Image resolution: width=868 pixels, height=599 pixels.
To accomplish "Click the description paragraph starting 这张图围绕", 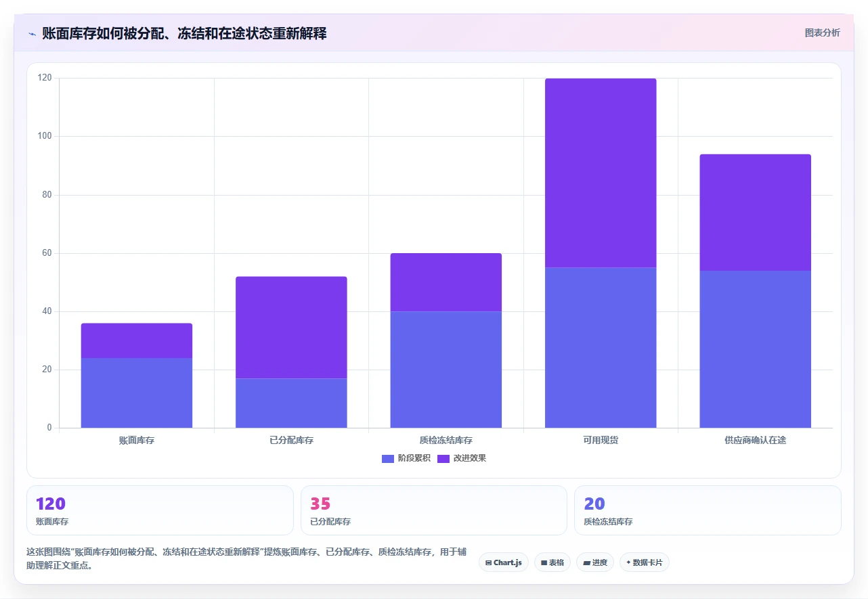I will point(246,559).
